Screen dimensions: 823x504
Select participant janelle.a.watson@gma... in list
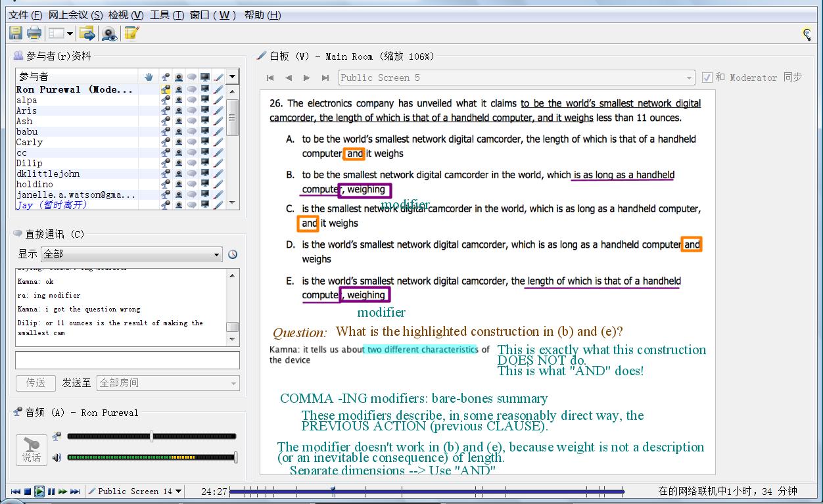tap(77, 195)
